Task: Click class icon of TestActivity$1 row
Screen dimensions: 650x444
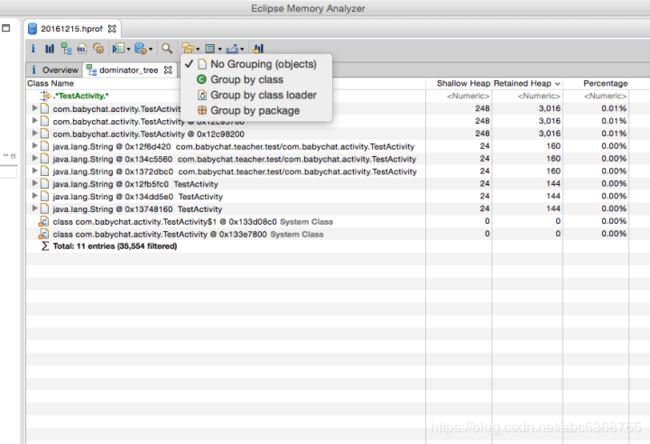Action: [x=44, y=222]
